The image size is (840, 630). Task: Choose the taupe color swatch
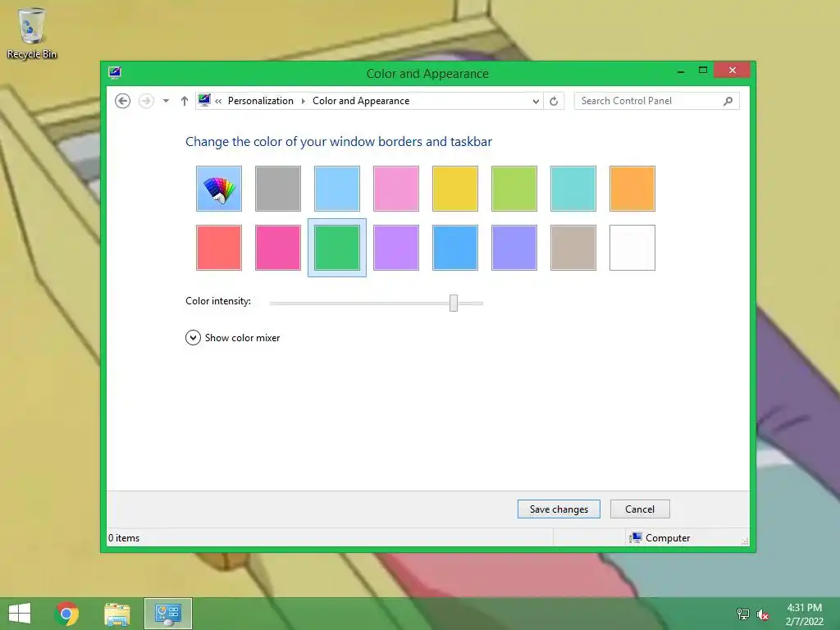573,248
